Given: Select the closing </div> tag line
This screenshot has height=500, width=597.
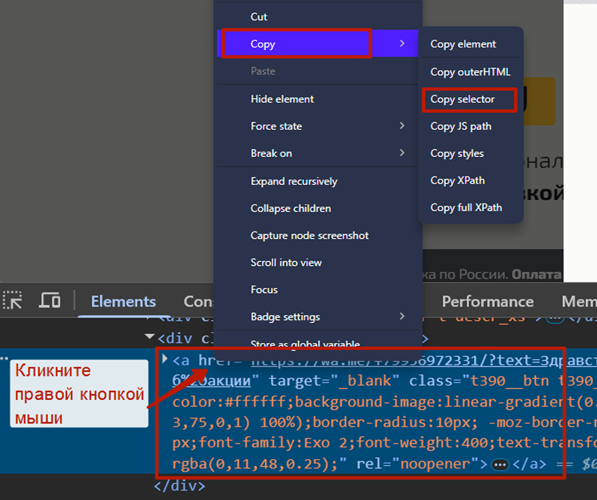Looking at the screenshot, I should pos(180,486).
